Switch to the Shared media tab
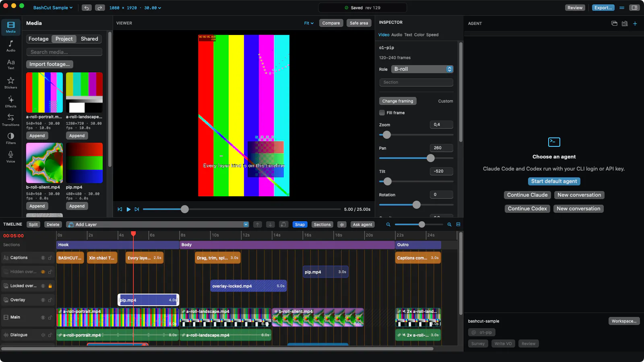Viewport: 644px width, 362px height. 89,39
